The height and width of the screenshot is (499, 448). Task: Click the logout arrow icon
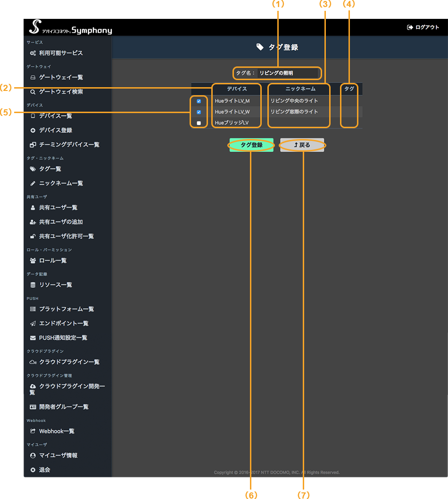[x=410, y=27]
